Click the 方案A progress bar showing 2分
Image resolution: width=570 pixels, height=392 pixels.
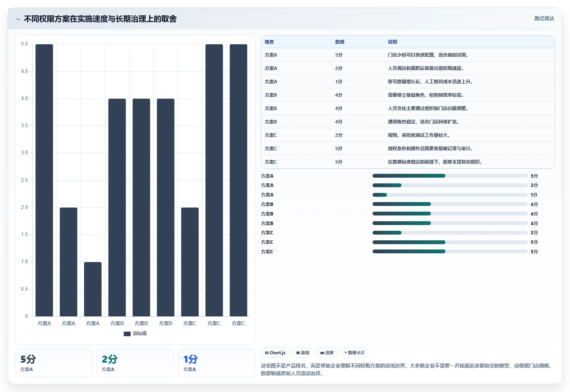point(450,185)
